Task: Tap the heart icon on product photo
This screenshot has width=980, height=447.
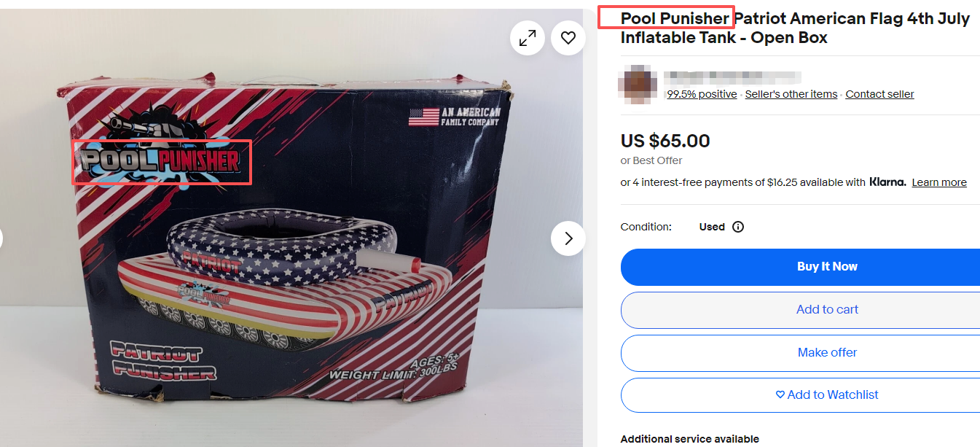Action: point(568,38)
